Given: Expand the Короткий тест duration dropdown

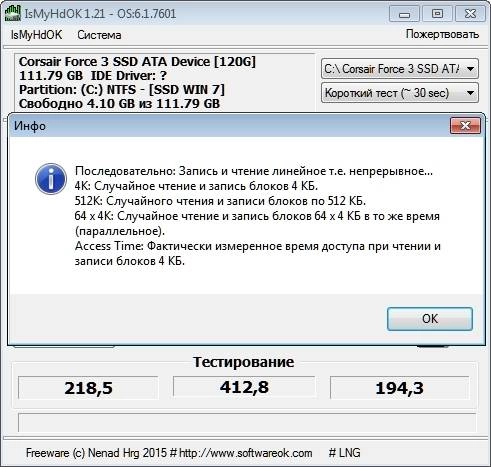Looking at the screenshot, I should [400, 93].
